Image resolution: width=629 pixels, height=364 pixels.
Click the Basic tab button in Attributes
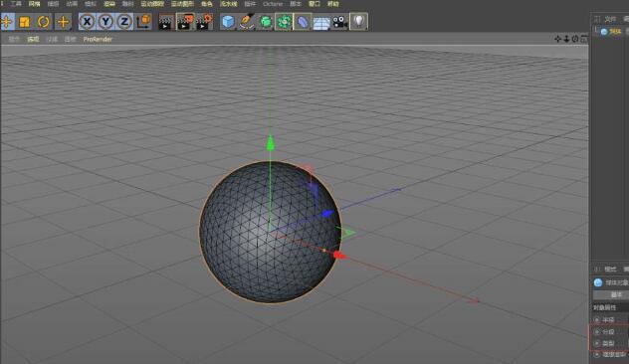coord(615,294)
